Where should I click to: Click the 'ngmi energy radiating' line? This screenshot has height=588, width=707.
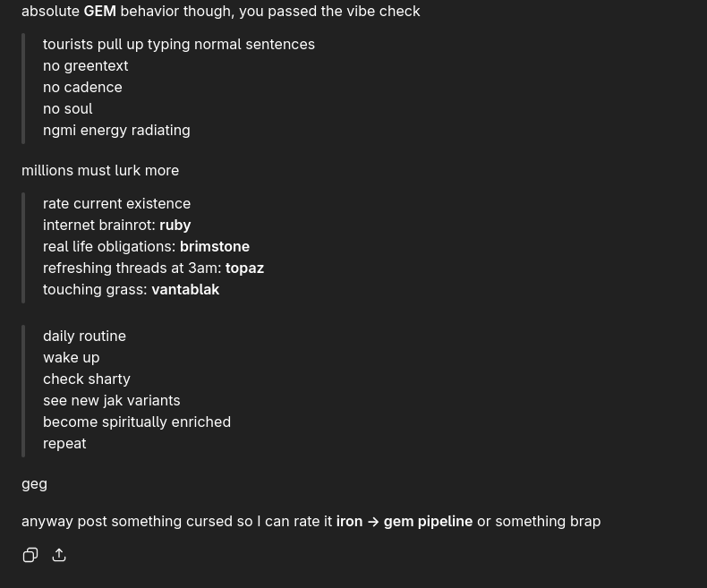point(116,130)
